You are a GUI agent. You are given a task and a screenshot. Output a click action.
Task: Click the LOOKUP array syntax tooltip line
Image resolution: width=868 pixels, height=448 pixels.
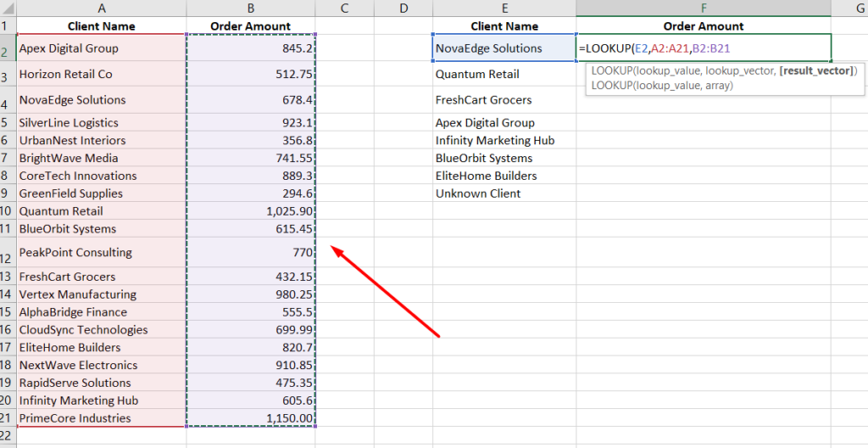point(662,86)
